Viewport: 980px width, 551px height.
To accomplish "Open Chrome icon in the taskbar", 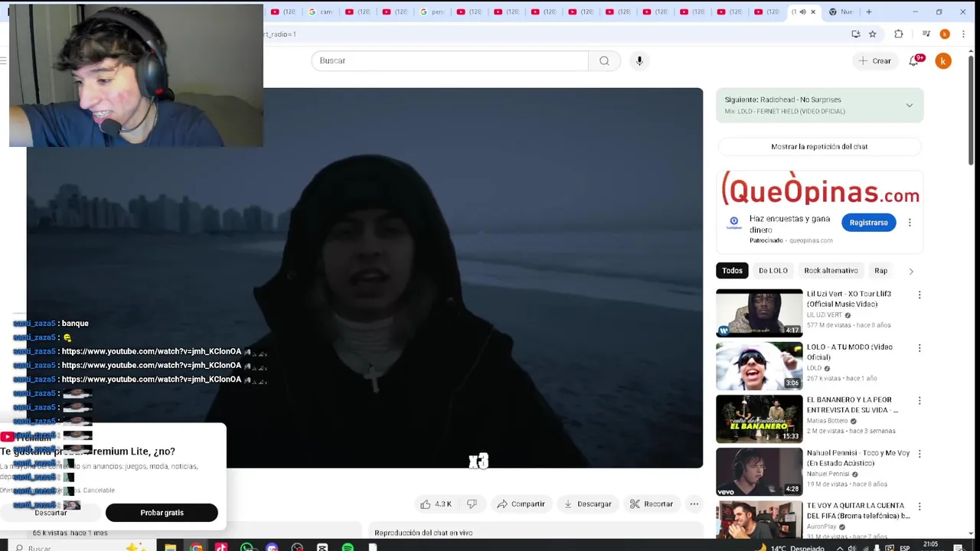I will click(x=196, y=547).
